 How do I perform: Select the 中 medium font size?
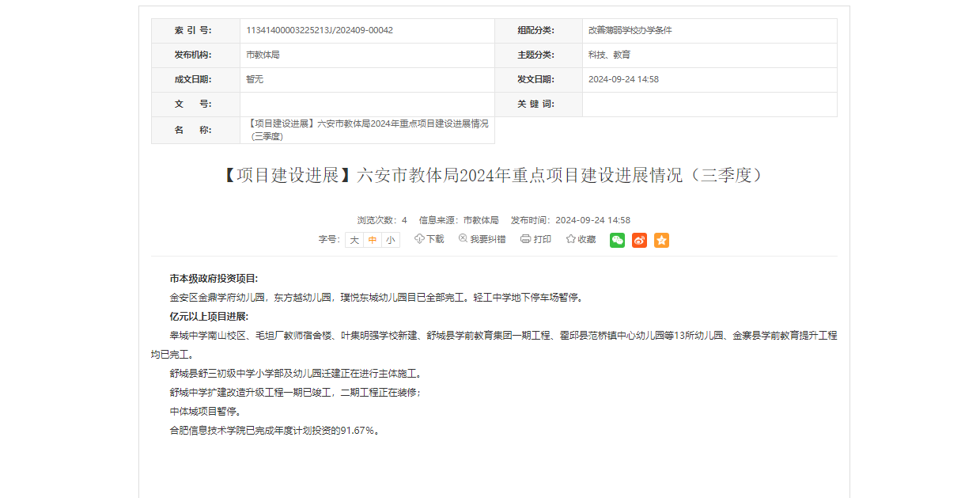click(x=373, y=240)
